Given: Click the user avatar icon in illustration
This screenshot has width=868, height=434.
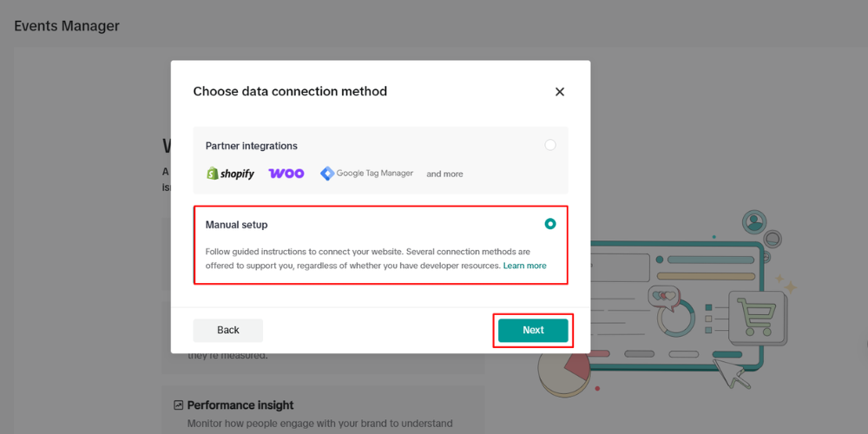Looking at the screenshot, I should point(753,221).
